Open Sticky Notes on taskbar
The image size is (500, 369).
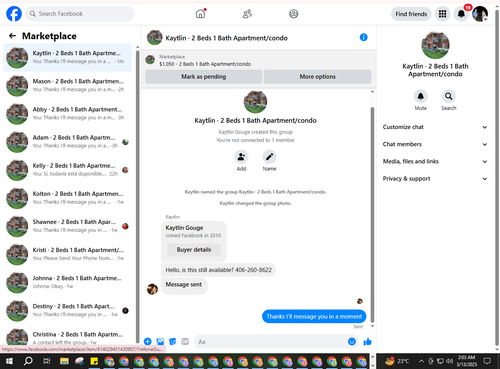click(94, 361)
